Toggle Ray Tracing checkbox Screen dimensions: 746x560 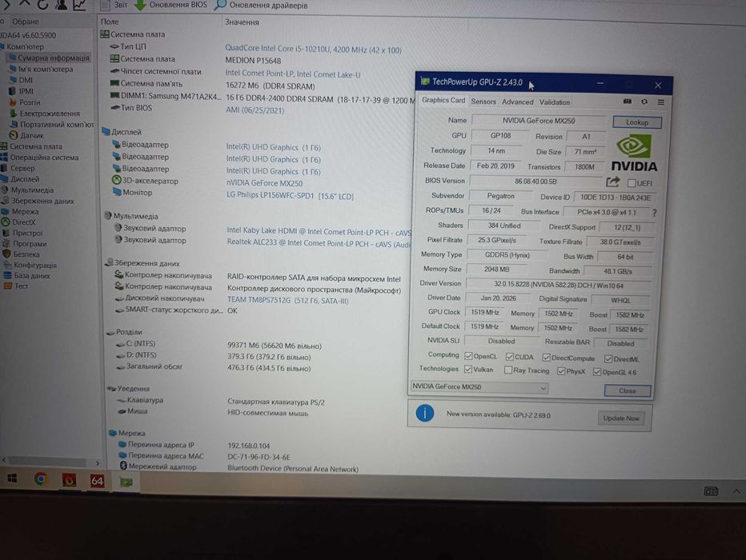point(507,370)
